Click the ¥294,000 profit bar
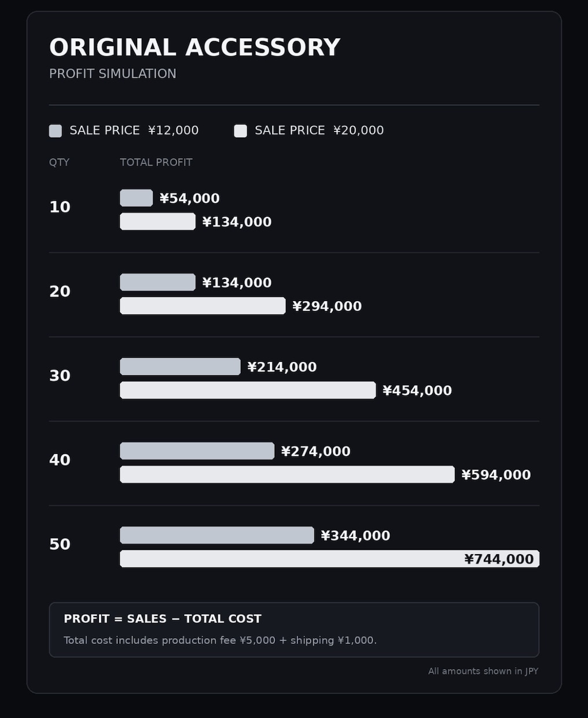Image resolution: width=588 pixels, height=718 pixels. 203,306
